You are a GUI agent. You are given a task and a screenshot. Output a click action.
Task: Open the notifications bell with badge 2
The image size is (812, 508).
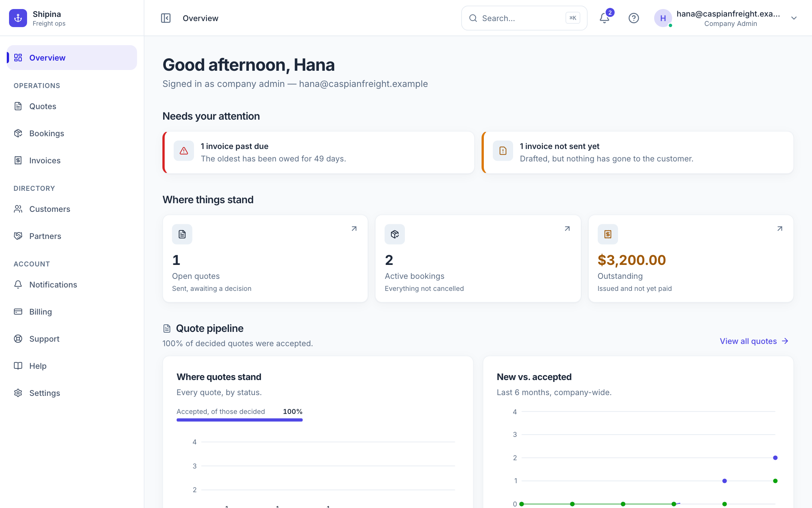coord(604,18)
